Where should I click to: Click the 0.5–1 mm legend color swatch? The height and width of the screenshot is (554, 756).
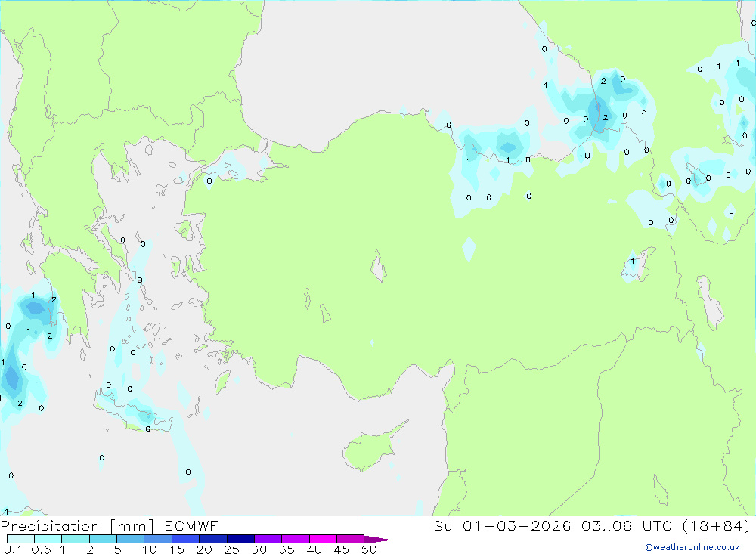click(48, 539)
